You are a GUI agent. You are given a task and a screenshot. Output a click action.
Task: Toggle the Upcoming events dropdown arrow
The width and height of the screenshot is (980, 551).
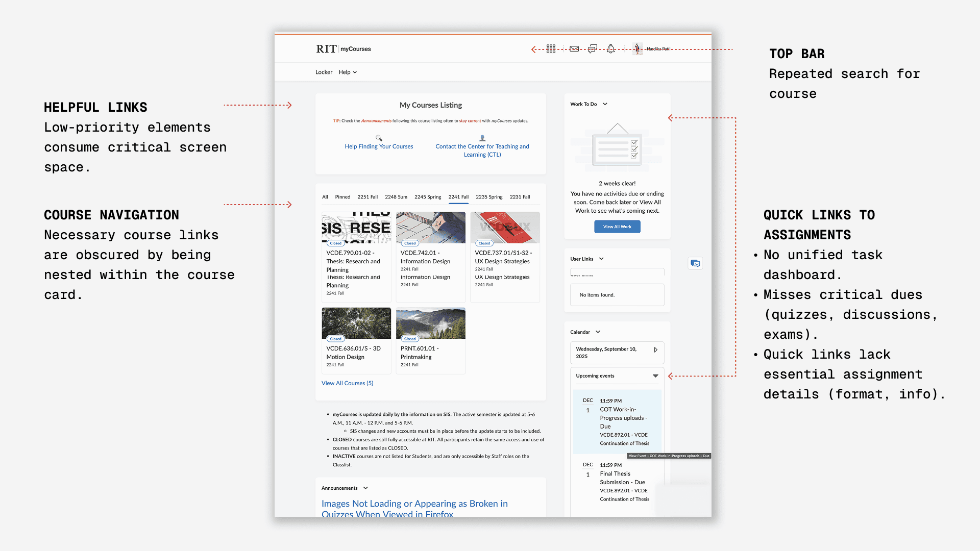655,376
